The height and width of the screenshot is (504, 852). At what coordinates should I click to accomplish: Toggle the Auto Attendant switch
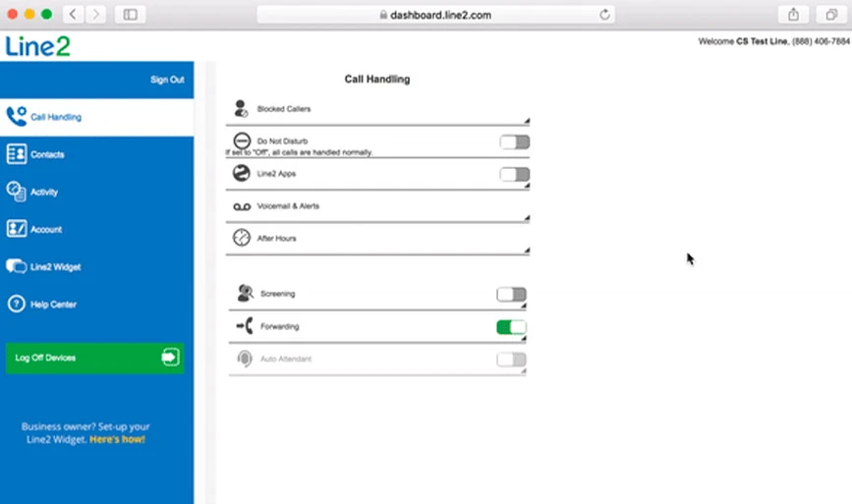click(x=511, y=360)
